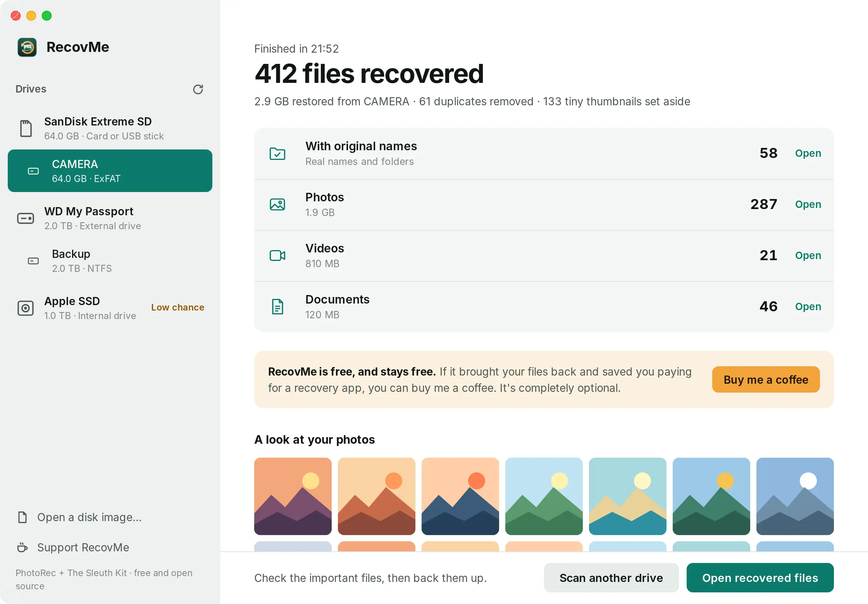Open the Documents category
This screenshot has width=868, height=604.
[808, 307]
